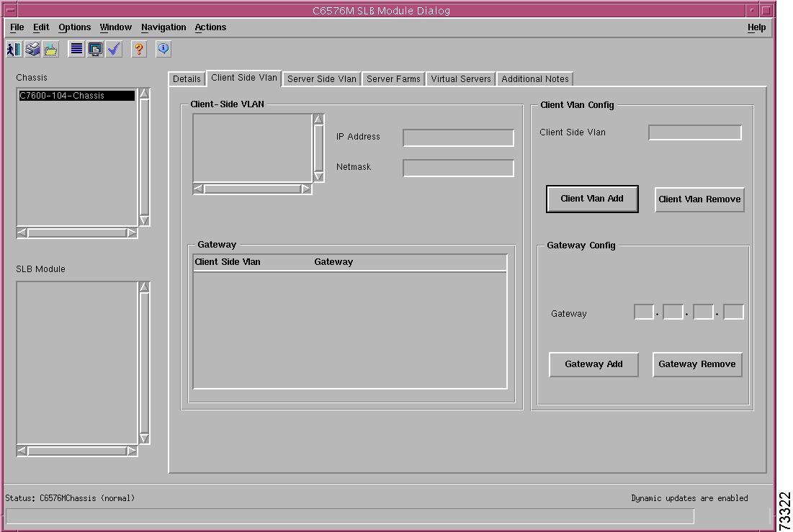
Task: Click the third Gateway octet field
Action: pos(703,312)
